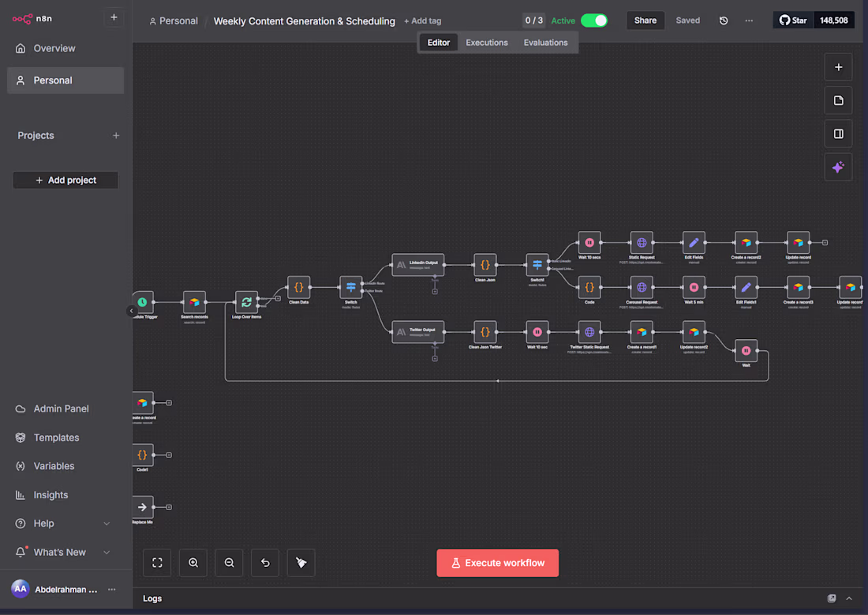Open the AI assistant sparkle icon
This screenshot has height=615, width=868.
838,166
